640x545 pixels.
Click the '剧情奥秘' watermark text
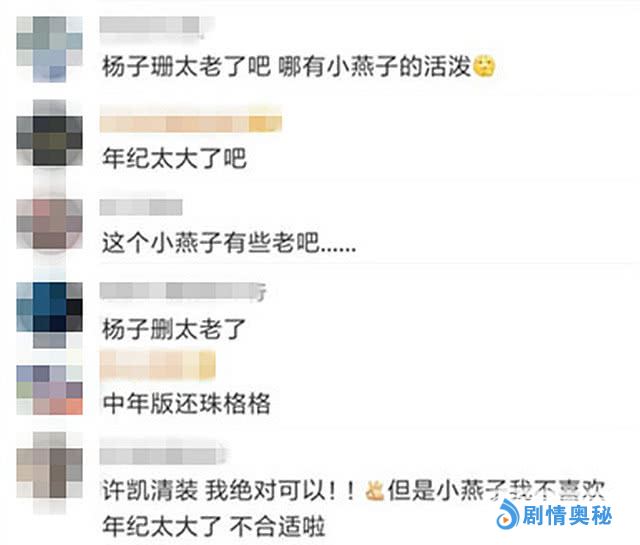[567, 515]
